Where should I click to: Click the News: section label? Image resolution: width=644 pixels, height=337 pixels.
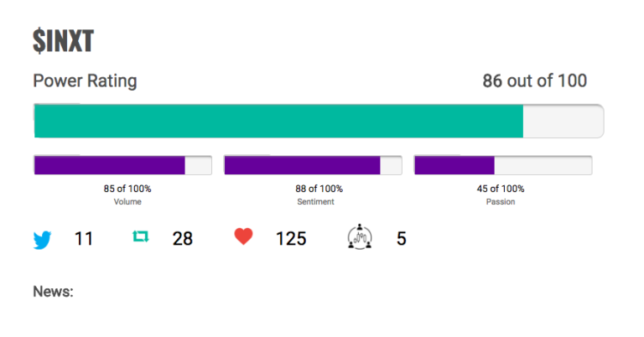tap(53, 292)
